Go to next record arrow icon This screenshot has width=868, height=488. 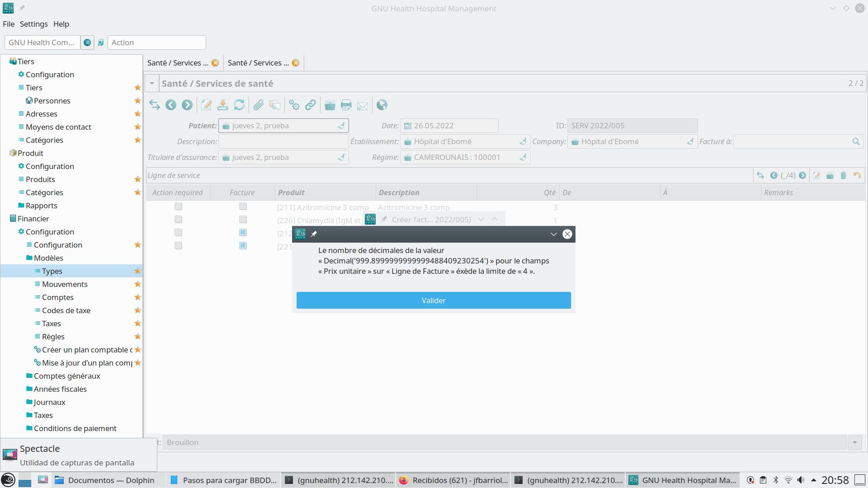[x=187, y=105]
